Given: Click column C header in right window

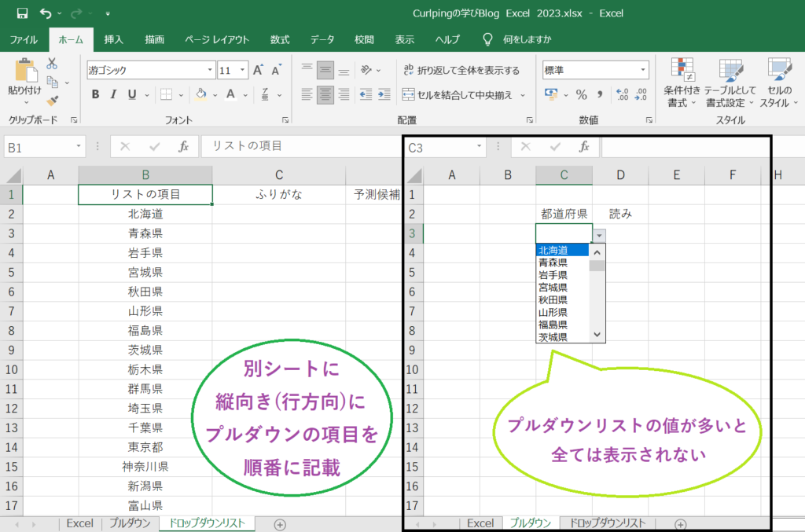Looking at the screenshot, I should 564,175.
